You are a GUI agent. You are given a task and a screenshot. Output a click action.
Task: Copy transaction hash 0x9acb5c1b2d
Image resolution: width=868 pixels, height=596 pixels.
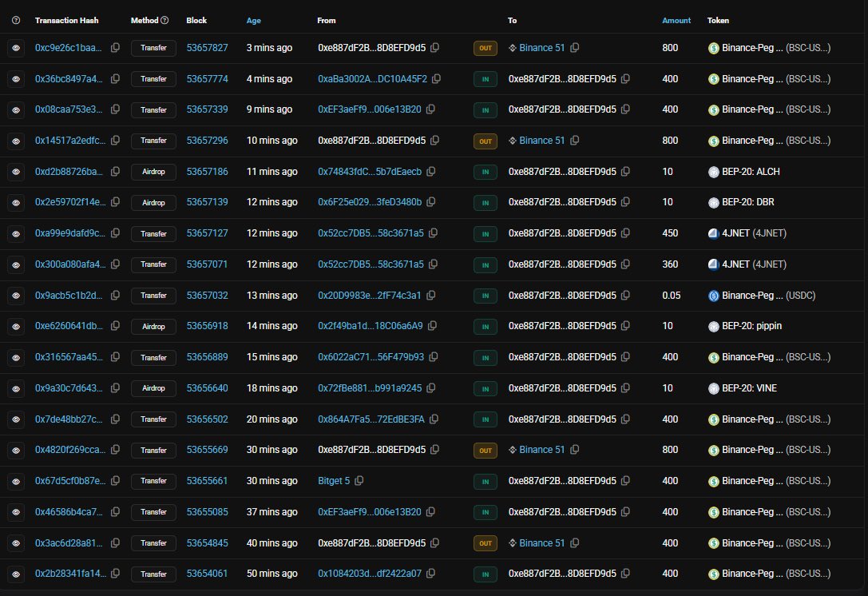pyautogui.click(x=115, y=296)
